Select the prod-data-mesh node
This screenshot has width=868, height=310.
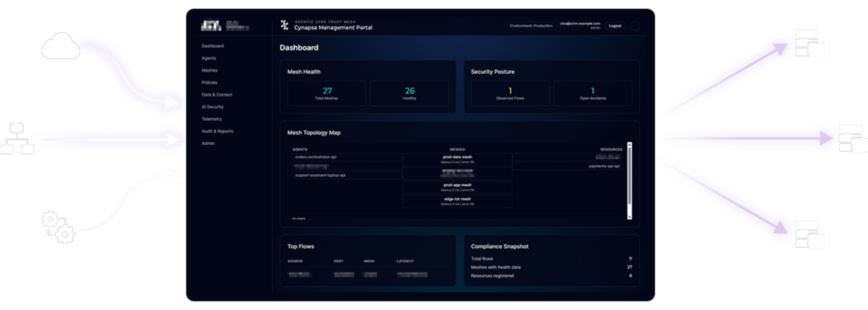(x=457, y=159)
